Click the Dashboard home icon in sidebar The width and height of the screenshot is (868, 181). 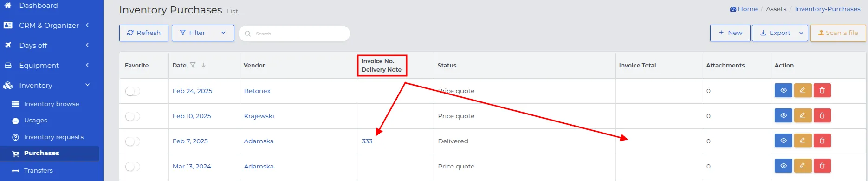coord(8,6)
